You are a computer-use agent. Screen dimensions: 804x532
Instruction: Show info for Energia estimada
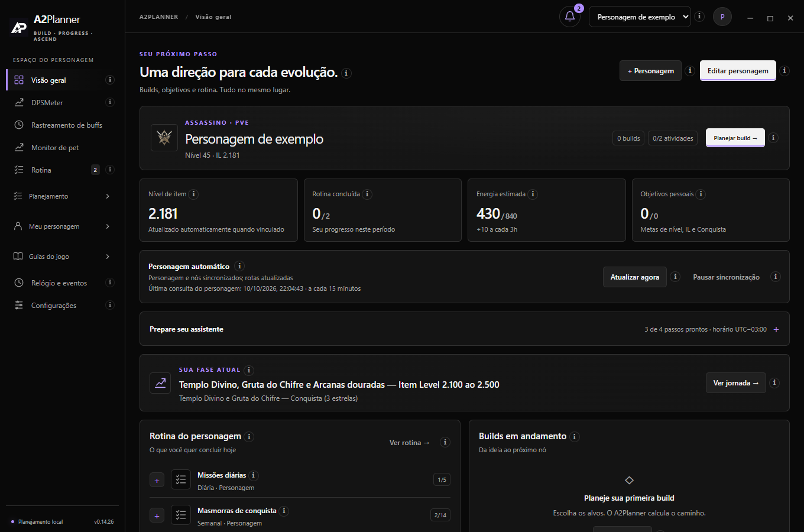[533, 194]
